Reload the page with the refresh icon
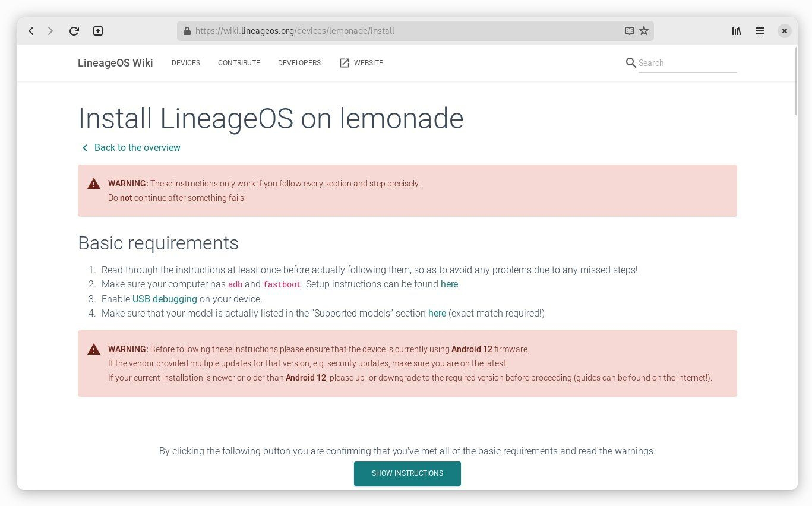Viewport: 812px width, 506px height. (x=74, y=31)
